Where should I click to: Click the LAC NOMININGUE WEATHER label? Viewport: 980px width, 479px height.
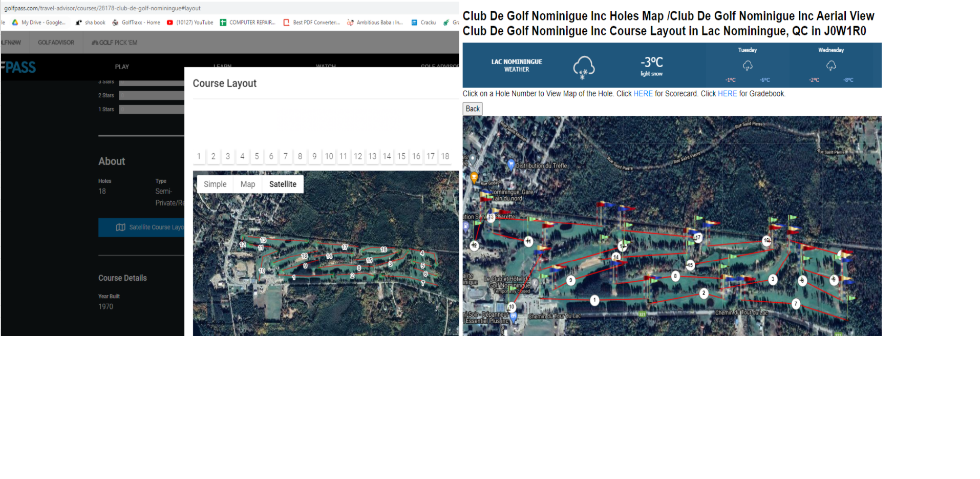click(x=517, y=66)
